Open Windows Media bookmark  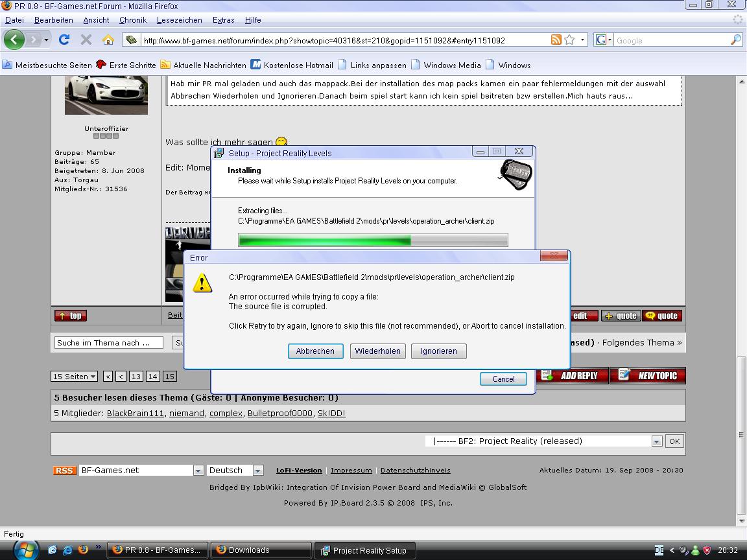[446, 65]
